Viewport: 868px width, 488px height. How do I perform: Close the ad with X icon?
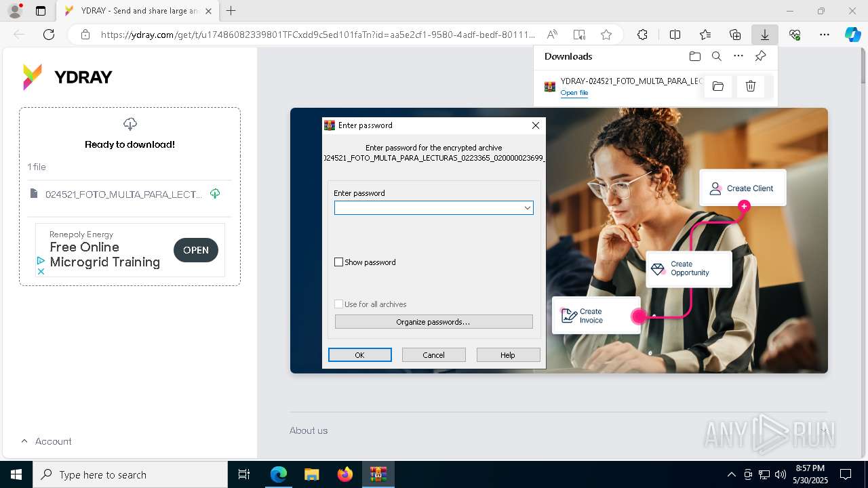click(41, 271)
